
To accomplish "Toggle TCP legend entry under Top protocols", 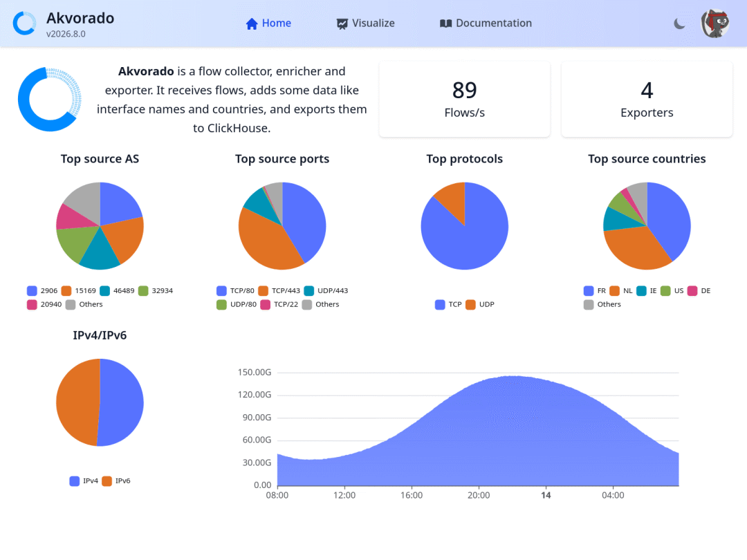I will pos(448,304).
